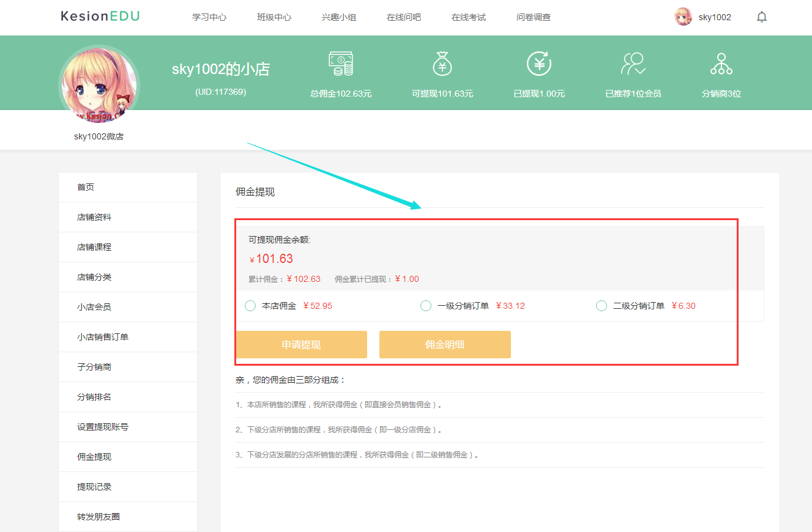Select the 二级分销订单 radio button
812x532 pixels.
coord(601,305)
